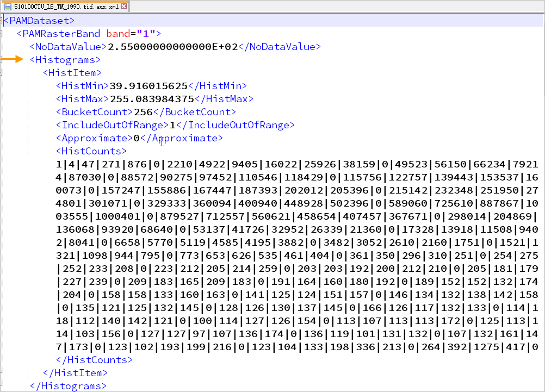This screenshot has width=545, height=392.
Task: Click the HistMax value 255.083984375
Action: [x=152, y=99]
